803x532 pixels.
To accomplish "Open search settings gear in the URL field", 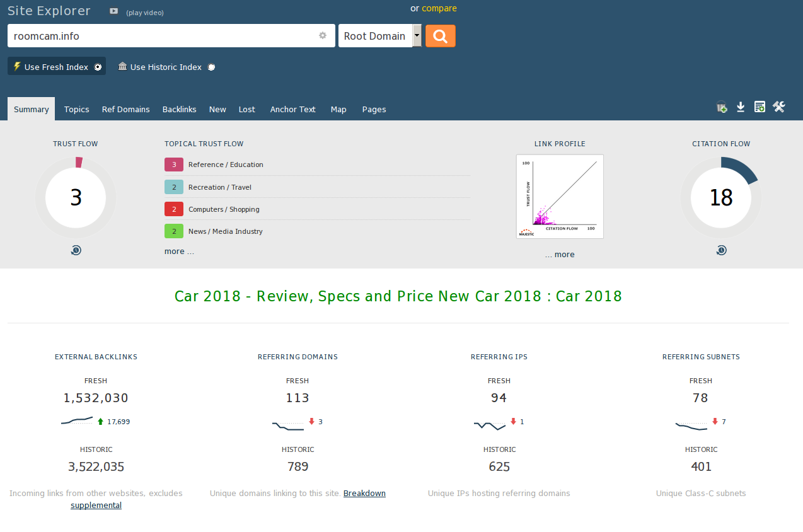I will pos(323,36).
